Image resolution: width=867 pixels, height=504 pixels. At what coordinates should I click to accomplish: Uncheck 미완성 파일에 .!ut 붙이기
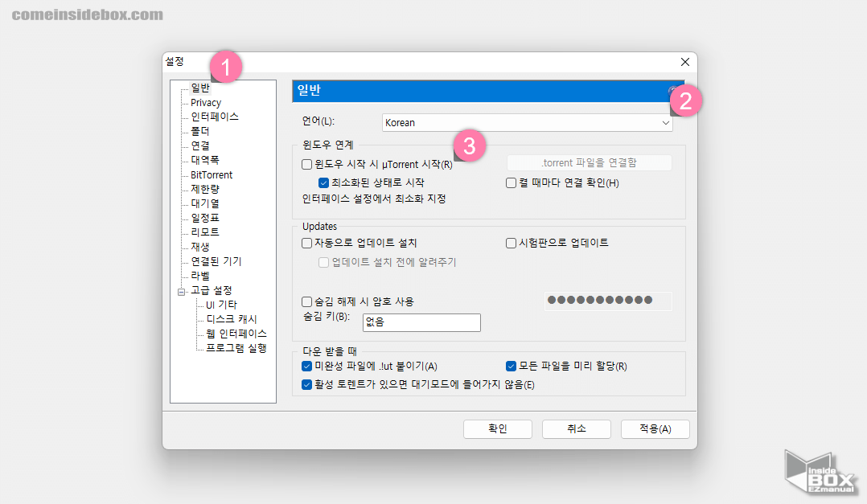[307, 366]
